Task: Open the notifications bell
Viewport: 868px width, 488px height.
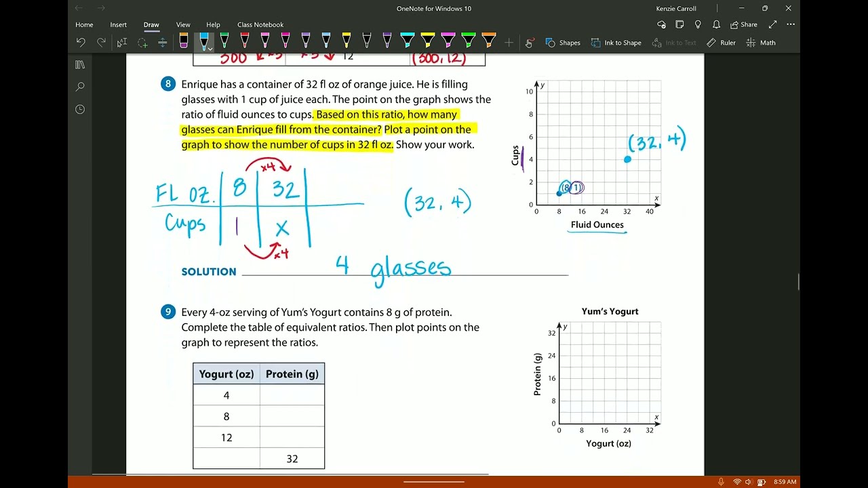Action: 716,24
